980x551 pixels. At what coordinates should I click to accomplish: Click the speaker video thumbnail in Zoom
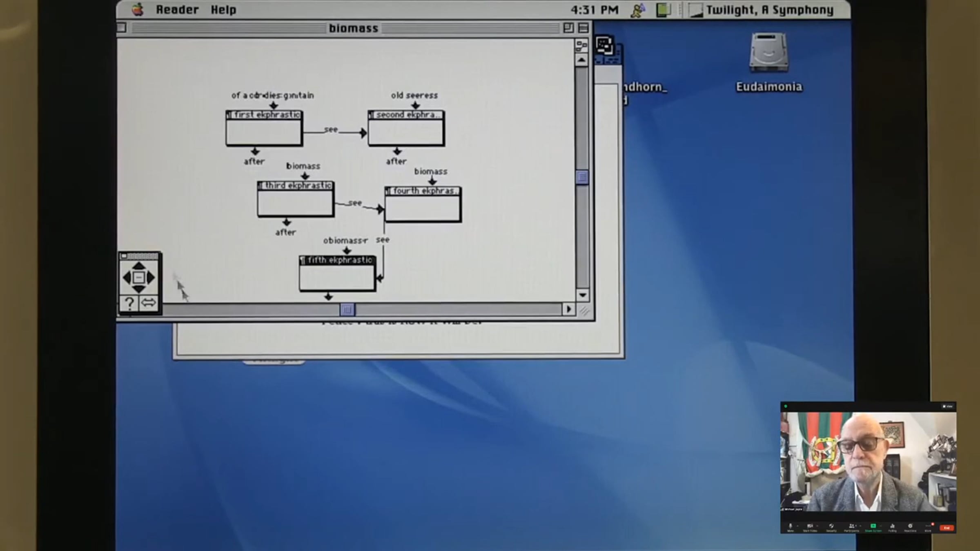pyautogui.click(x=868, y=461)
